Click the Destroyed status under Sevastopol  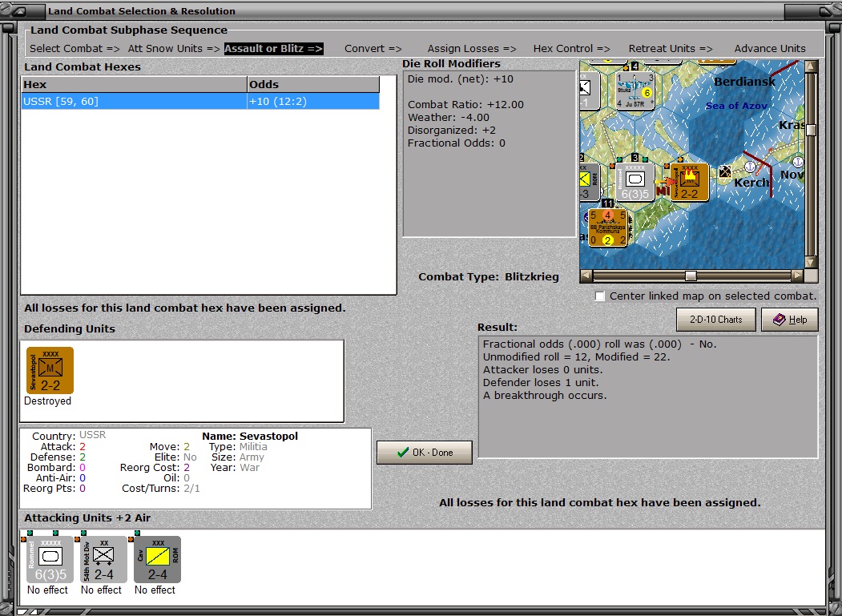47,401
